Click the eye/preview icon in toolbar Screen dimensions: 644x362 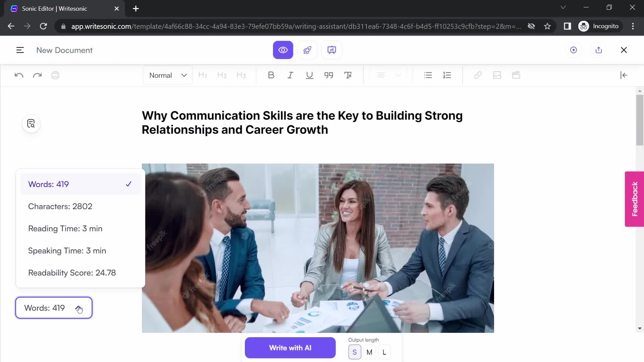(283, 50)
